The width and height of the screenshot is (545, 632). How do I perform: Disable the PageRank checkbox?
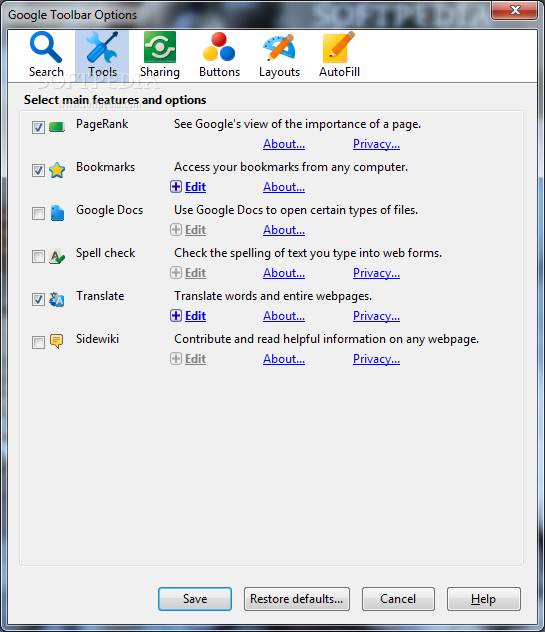[x=38, y=127]
